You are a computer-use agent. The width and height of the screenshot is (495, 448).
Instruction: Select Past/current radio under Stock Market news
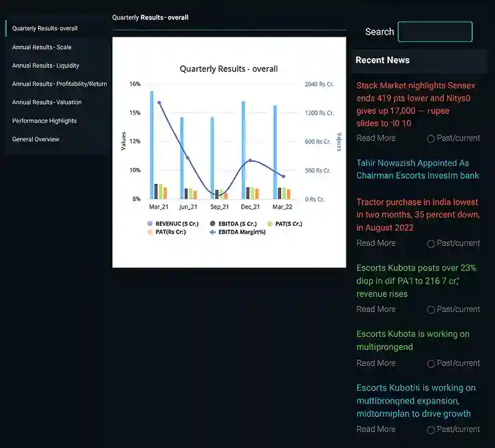[430, 139]
